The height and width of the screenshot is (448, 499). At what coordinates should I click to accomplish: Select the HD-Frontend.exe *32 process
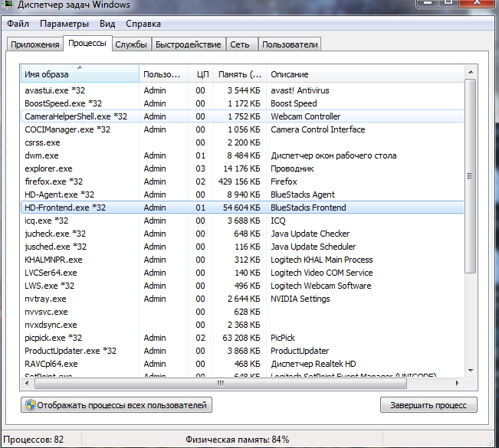point(242,208)
